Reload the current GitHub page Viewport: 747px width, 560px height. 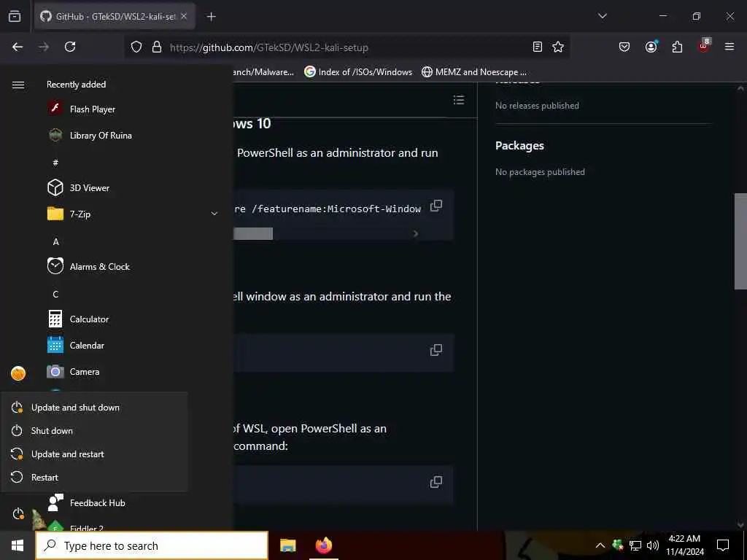(70, 47)
